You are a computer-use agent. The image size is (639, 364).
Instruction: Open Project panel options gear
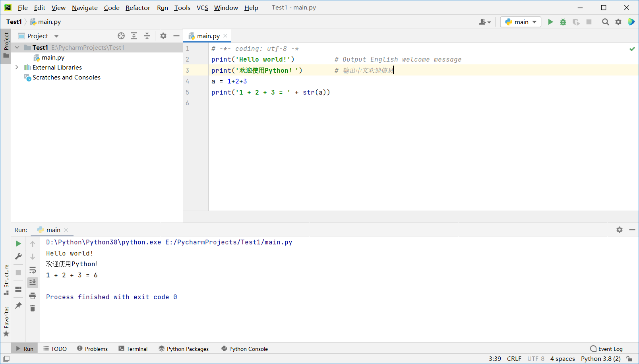[163, 36]
